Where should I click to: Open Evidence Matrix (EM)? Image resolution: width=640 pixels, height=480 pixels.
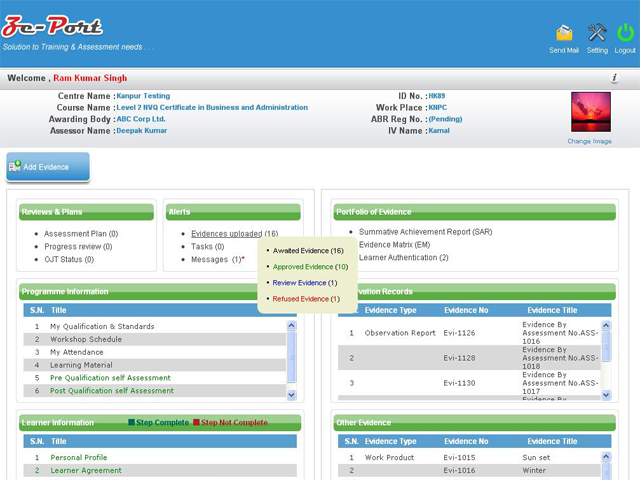pyautogui.click(x=394, y=244)
